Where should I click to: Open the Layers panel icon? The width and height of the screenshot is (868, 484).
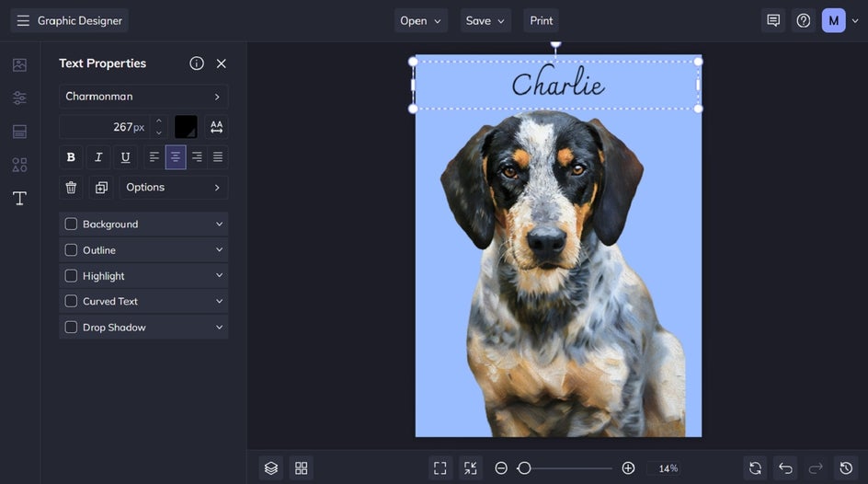pos(271,468)
